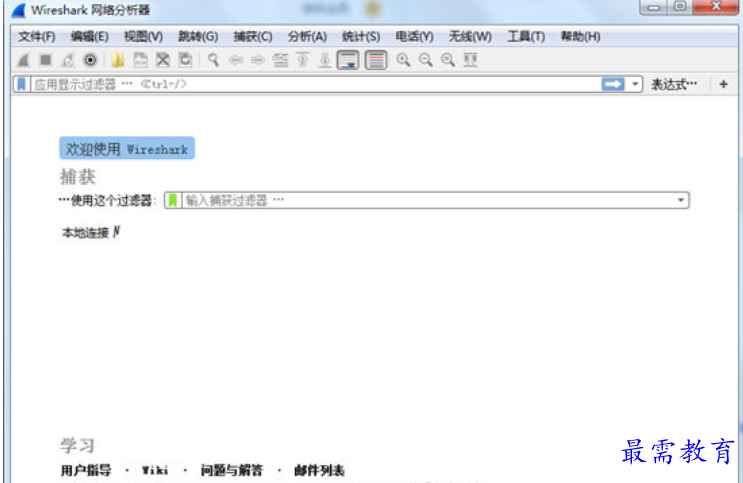
Task: Open the 编辑(E) menu
Action: click(90, 36)
